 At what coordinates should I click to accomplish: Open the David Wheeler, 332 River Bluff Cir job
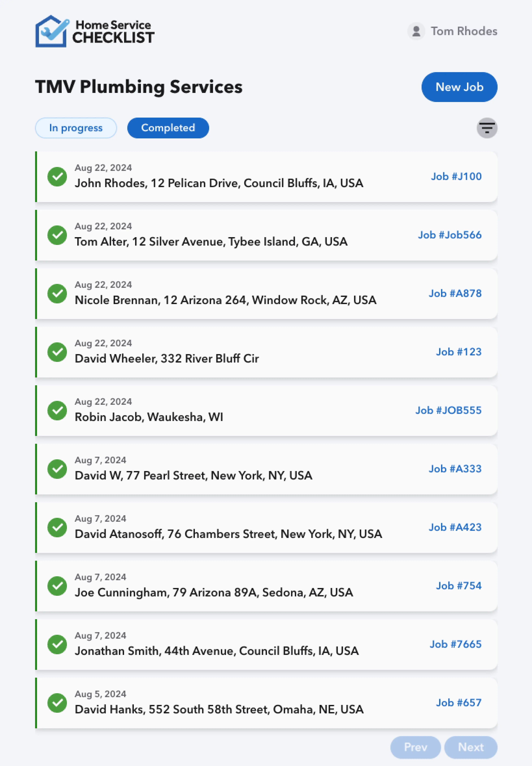tap(167, 358)
